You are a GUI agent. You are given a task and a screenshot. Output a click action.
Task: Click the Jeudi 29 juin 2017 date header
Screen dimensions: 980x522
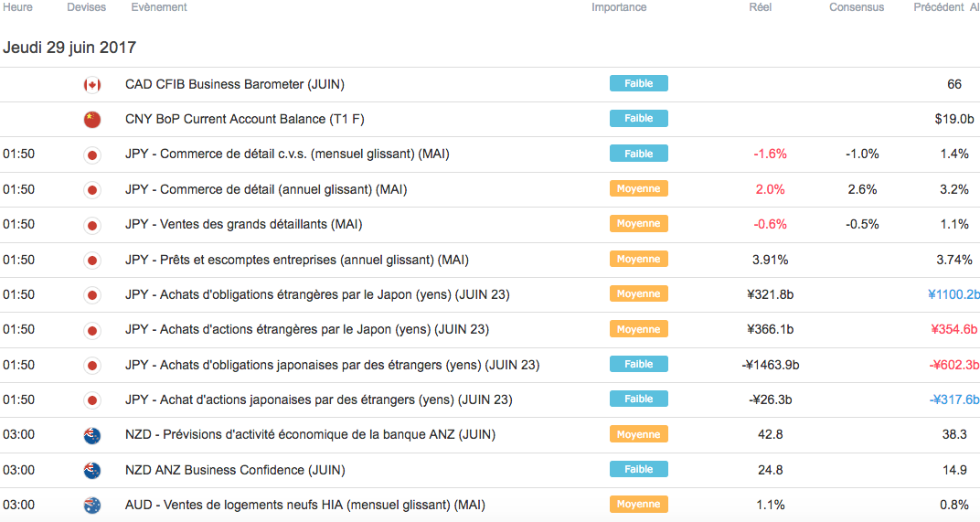click(x=69, y=48)
